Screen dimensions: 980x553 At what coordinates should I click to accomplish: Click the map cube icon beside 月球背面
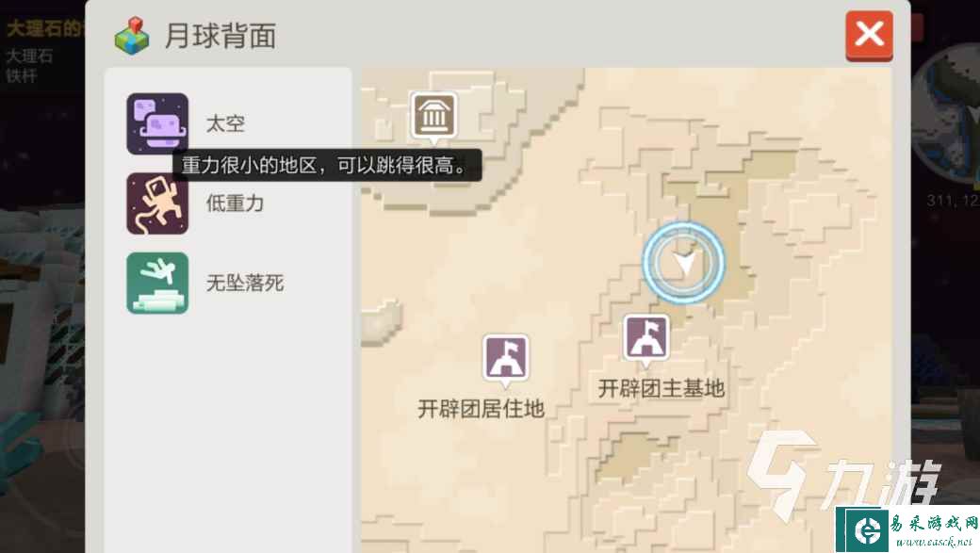click(x=132, y=36)
